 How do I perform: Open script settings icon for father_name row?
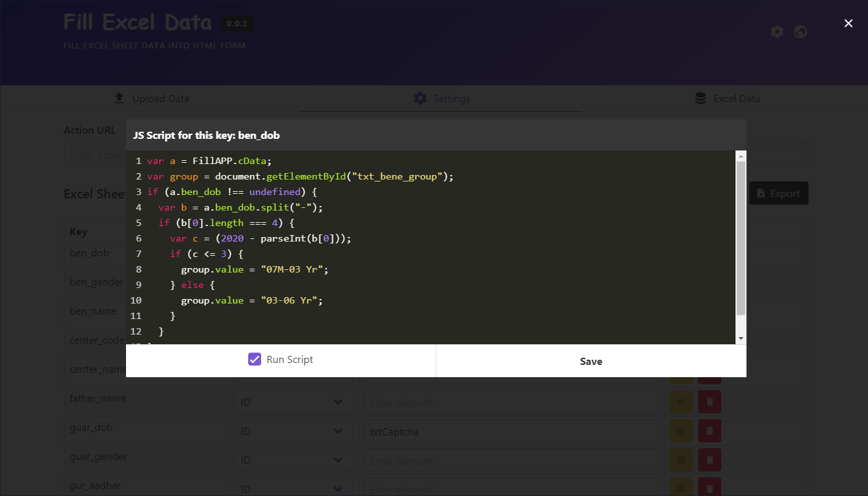click(x=681, y=402)
